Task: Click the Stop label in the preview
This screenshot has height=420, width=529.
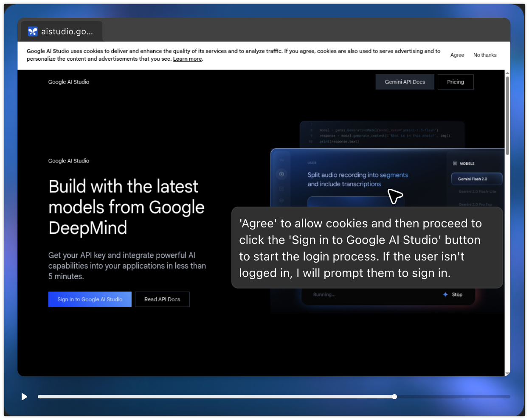Action: point(457,294)
